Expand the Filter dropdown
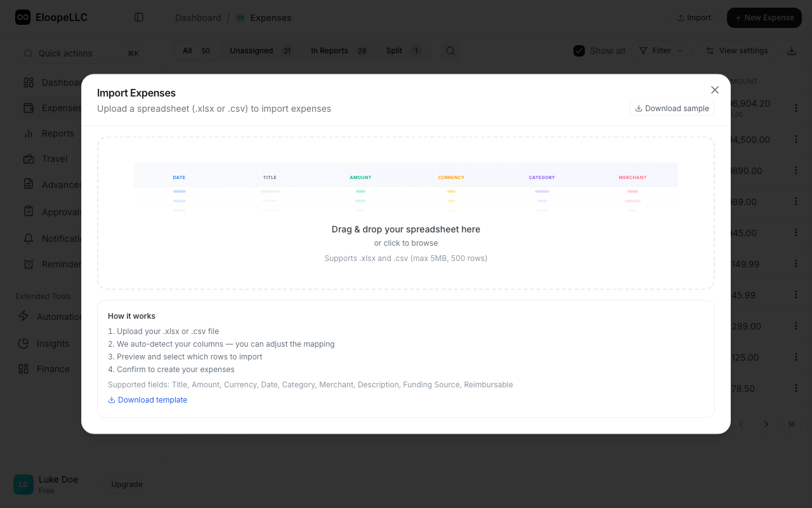The image size is (812, 508). pos(661,51)
